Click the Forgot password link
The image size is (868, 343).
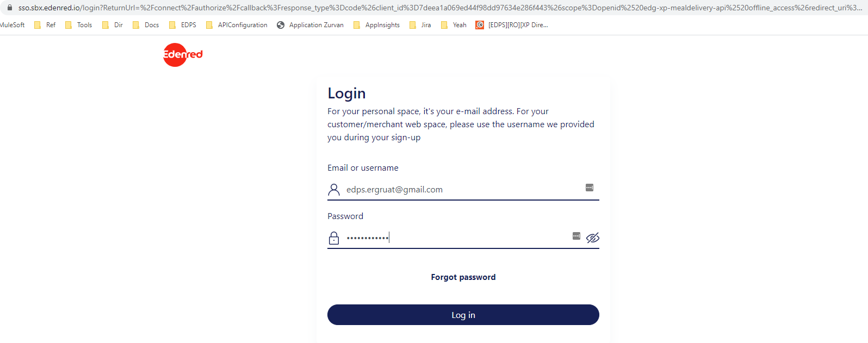click(463, 277)
